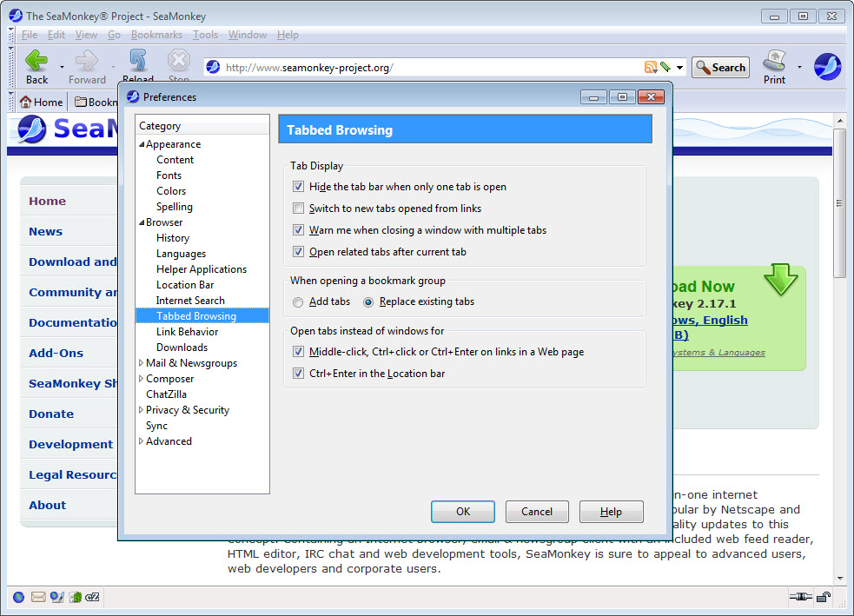Click the Home icon on the personal toolbar
This screenshot has width=854, height=616.
coord(25,102)
